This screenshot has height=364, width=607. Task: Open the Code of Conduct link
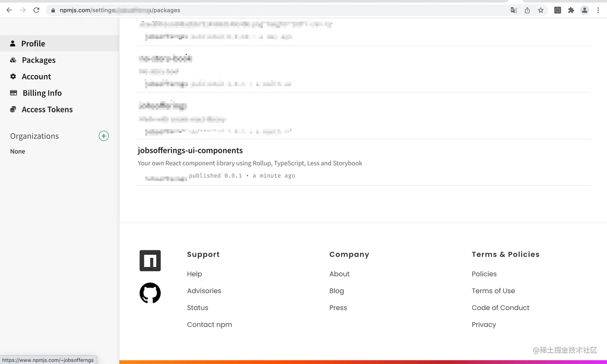tap(501, 307)
